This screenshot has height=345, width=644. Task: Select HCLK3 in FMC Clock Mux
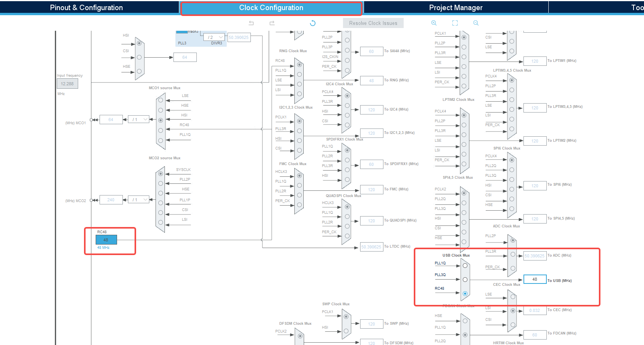coord(299,176)
